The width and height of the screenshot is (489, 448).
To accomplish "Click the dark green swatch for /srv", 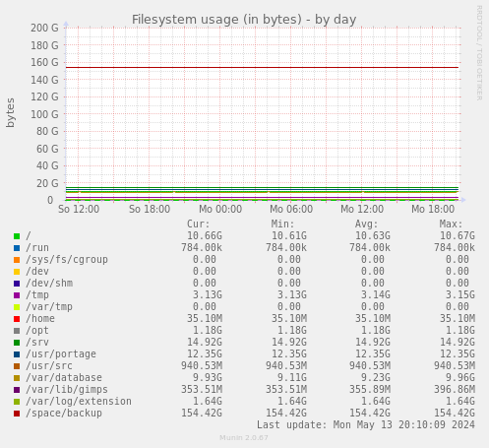I will (17, 343).
